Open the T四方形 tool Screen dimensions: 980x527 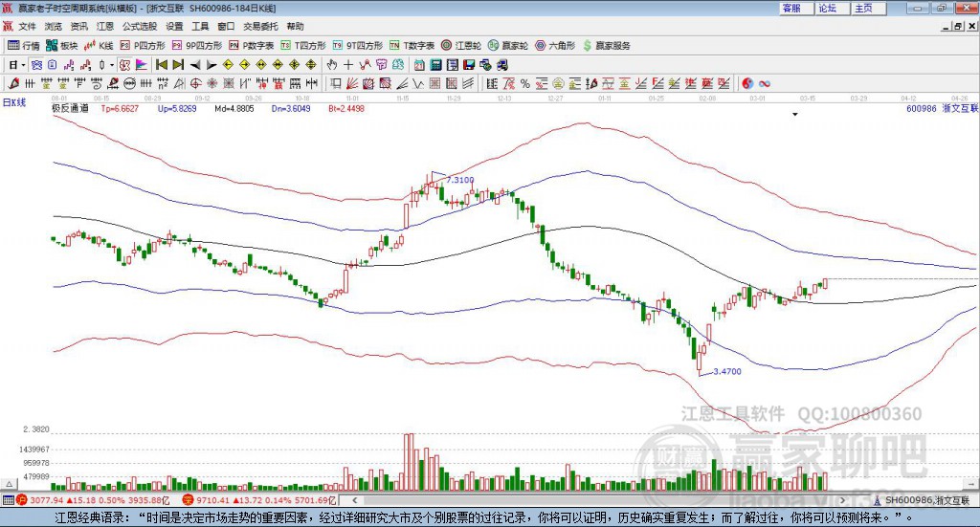tap(303, 46)
